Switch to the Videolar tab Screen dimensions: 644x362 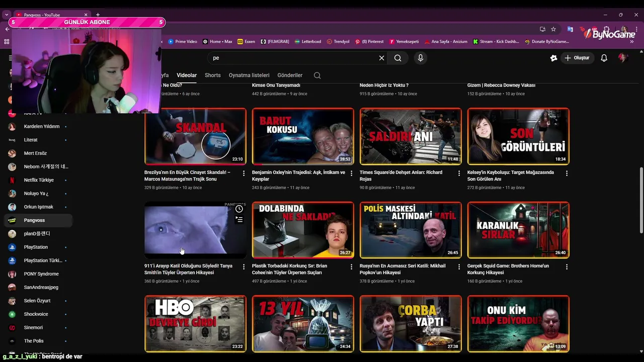187,75
